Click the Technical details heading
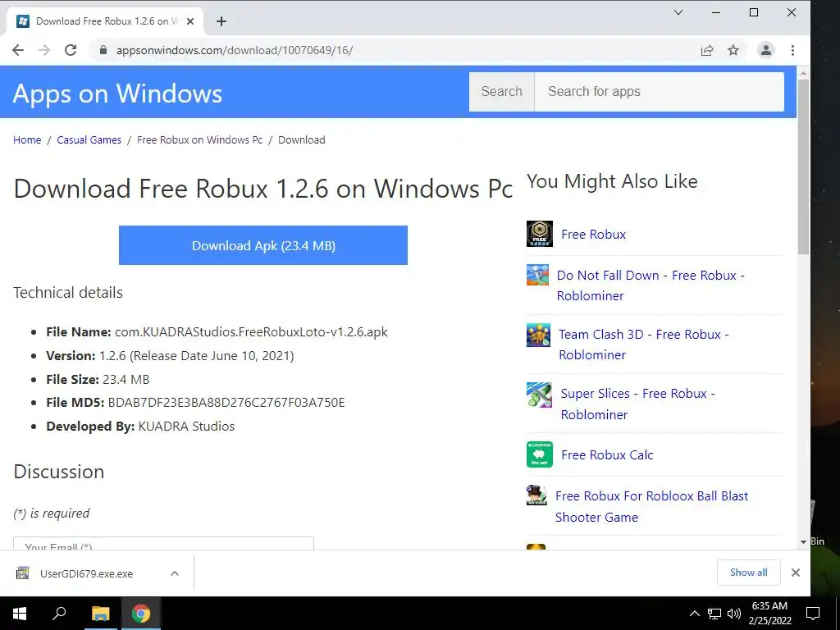 (x=68, y=293)
